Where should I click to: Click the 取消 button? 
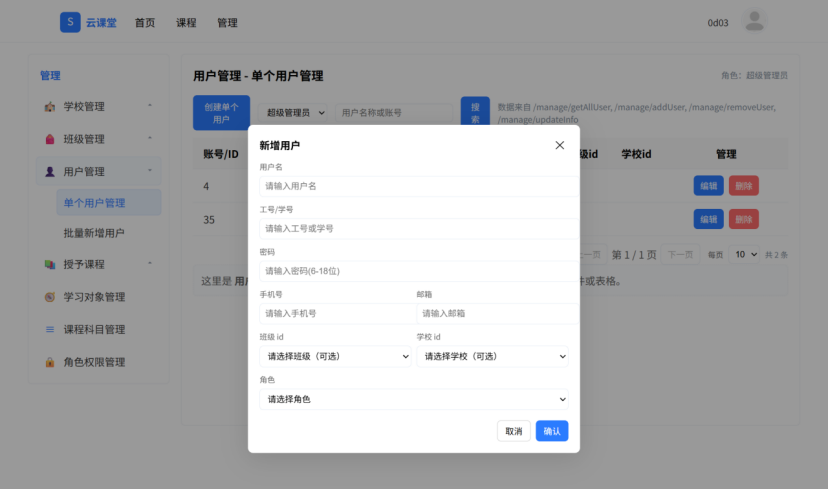coord(513,431)
